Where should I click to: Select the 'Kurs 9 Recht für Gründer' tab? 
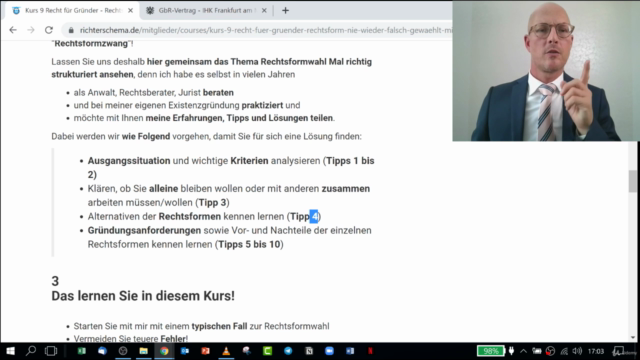click(73, 11)
